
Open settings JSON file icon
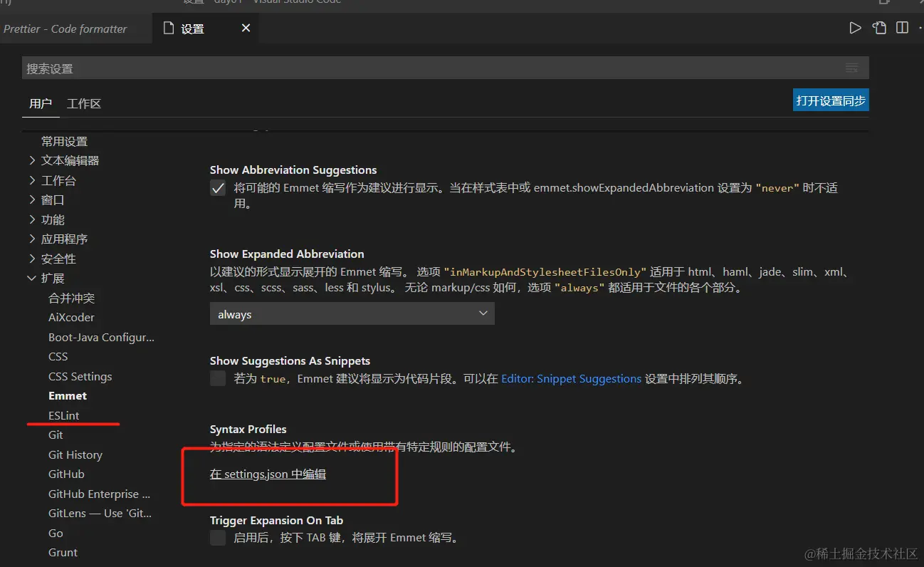[x=880, y=28]
